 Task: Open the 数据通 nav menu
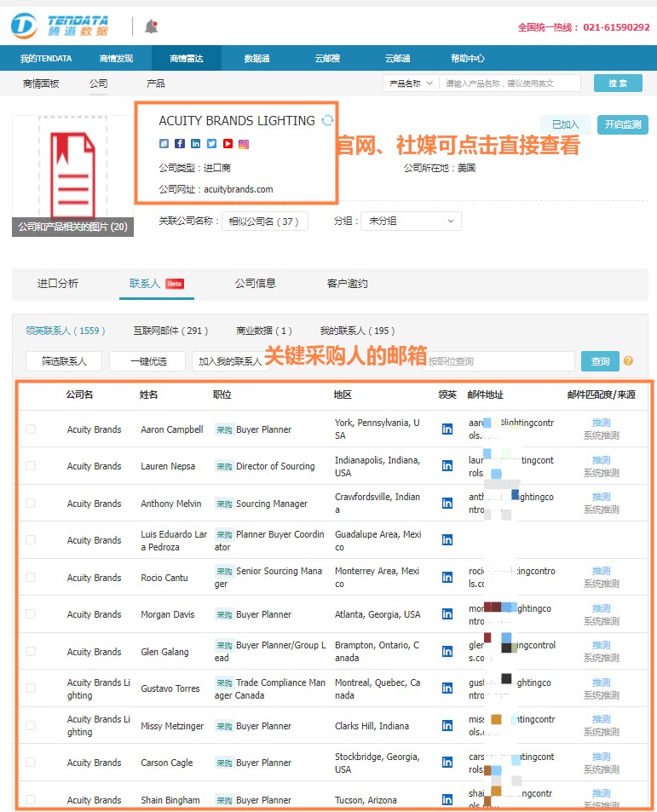[256, 58]
